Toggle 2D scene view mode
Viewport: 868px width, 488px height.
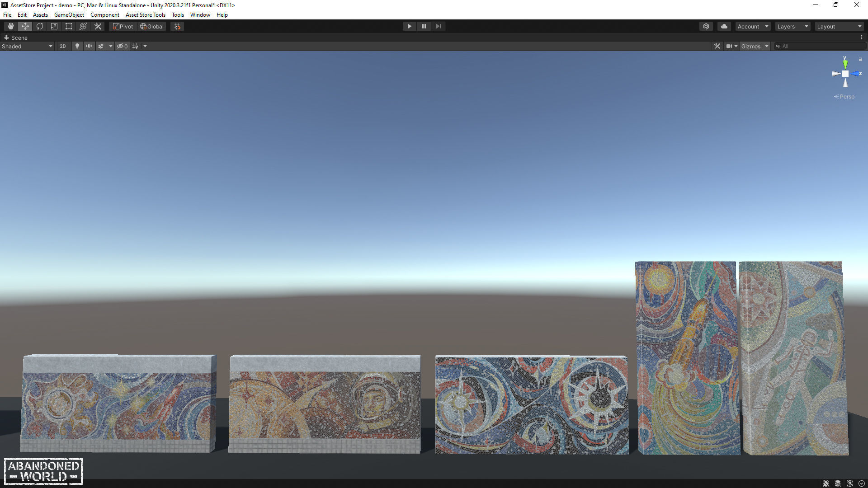click(63, 46)
